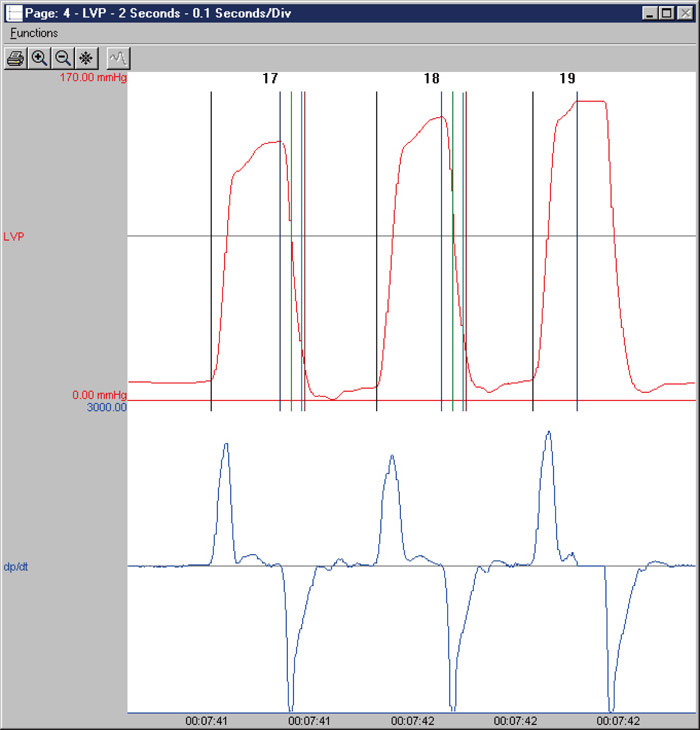Image resolution: width=700 pixels, height=730 pixels.
Task: Select beat number 18 label
Action: tap(431, 78)
